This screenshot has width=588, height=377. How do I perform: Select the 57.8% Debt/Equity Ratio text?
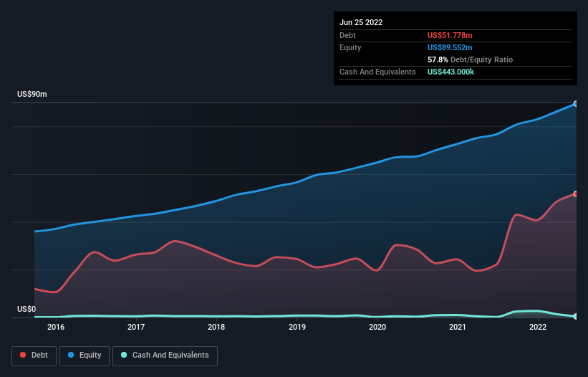click(470, 60)
